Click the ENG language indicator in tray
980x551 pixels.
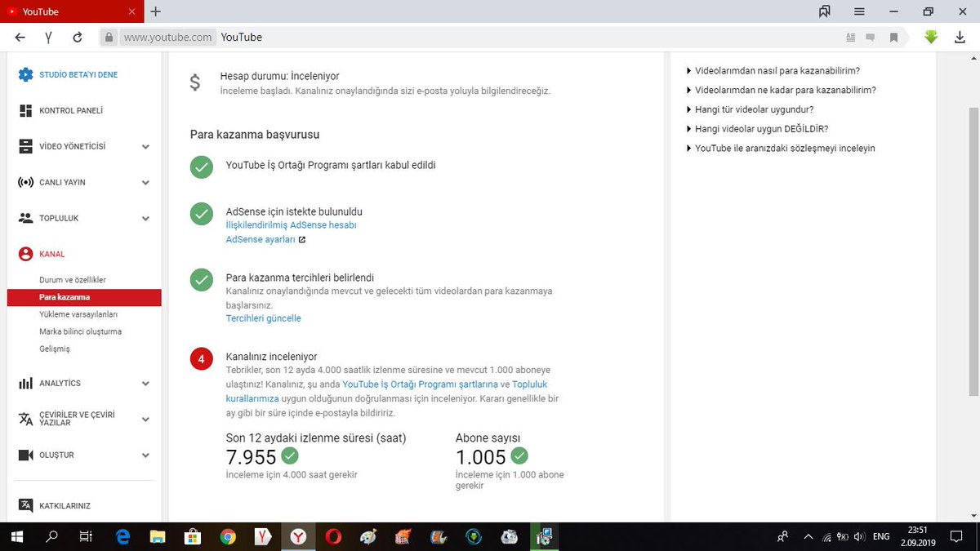click(x=881, y=536)
